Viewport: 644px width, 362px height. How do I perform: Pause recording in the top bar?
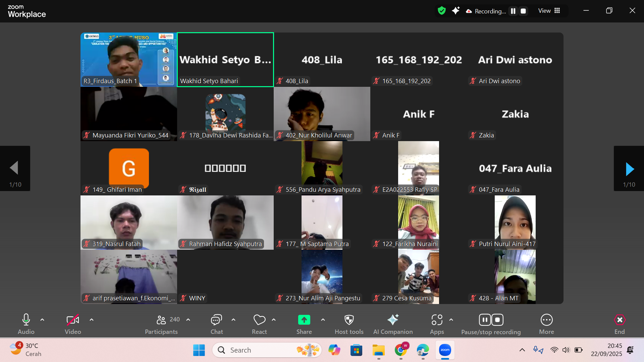point(513,11)
